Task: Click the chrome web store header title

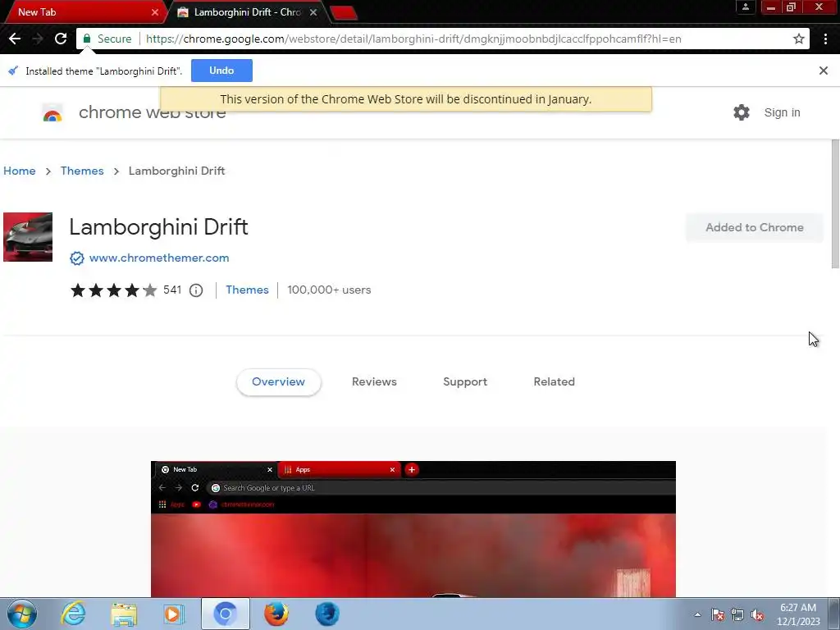Action: [x=152, y=112]
